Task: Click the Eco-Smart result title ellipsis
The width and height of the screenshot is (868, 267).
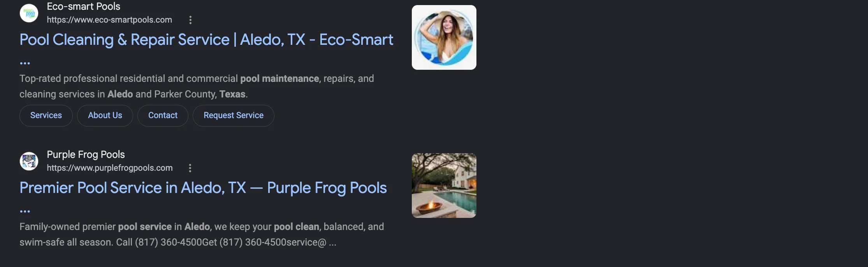Action: coord(25,63)
